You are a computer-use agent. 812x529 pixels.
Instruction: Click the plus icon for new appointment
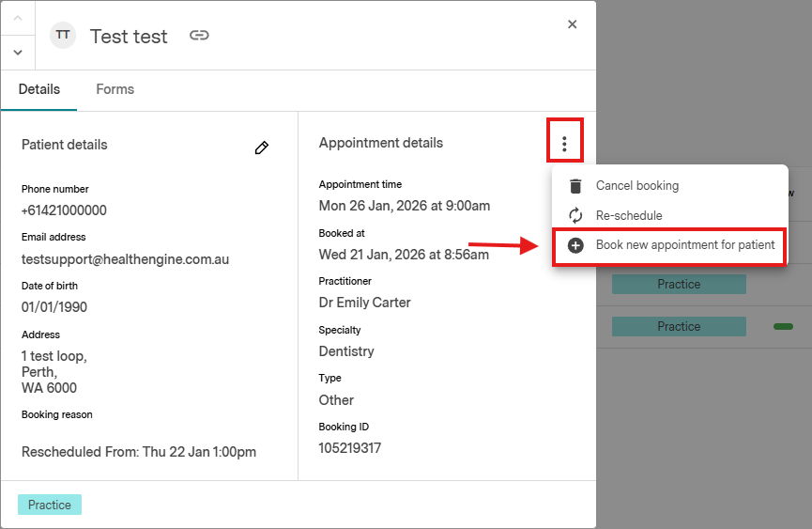(x=575, y=245)
